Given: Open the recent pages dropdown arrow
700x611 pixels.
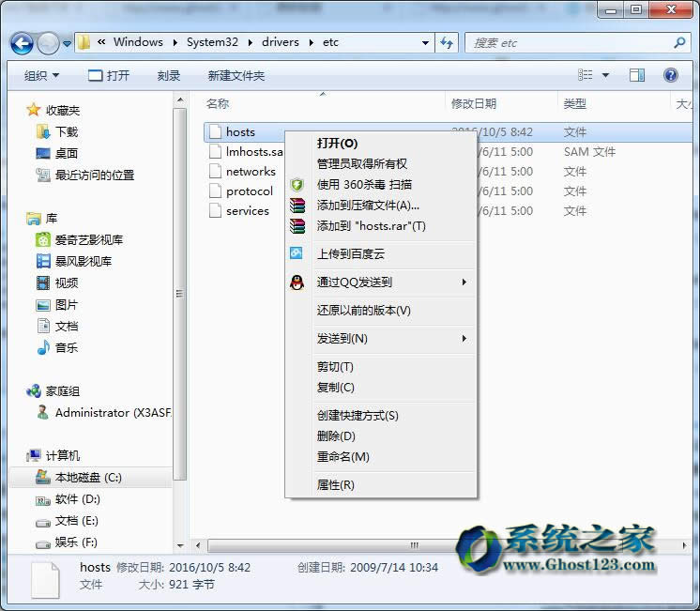Looking at the screenshot, I should [x=67, y=44].
